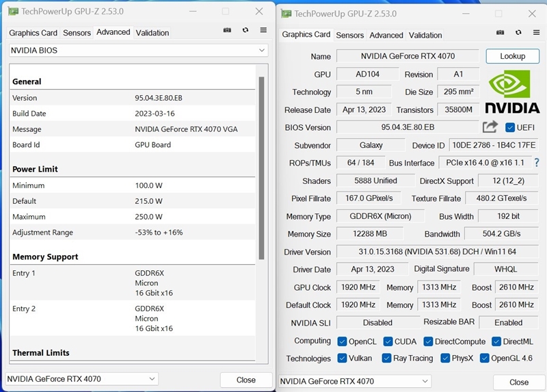This screenshot has width=547, height=392.
Task: Switch to Graphics Card tab in left window
Action: 33,33
